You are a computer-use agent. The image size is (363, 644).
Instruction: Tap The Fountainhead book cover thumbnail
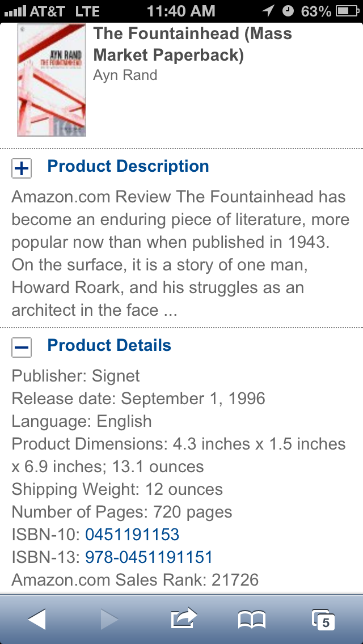click(52, 79)
